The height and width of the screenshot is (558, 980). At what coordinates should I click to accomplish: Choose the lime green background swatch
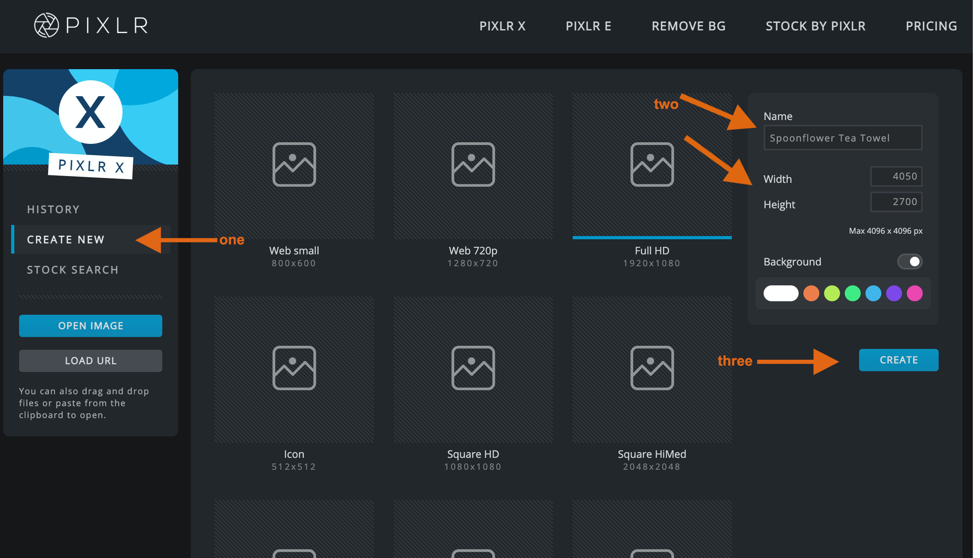832,293
